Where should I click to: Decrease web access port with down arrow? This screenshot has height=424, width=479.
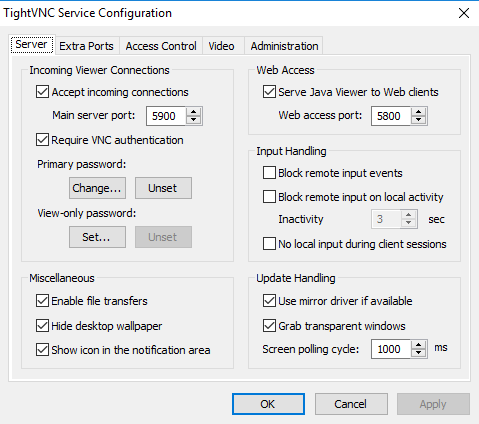pyautogui.click(x=419, y=120)
